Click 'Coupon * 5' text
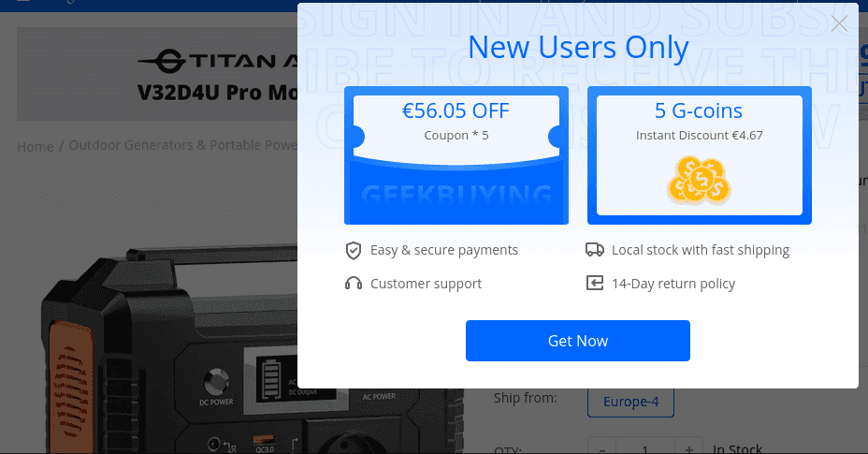Image resolution: width=868 pixels, height=454 pixels. tap(456, 135)
